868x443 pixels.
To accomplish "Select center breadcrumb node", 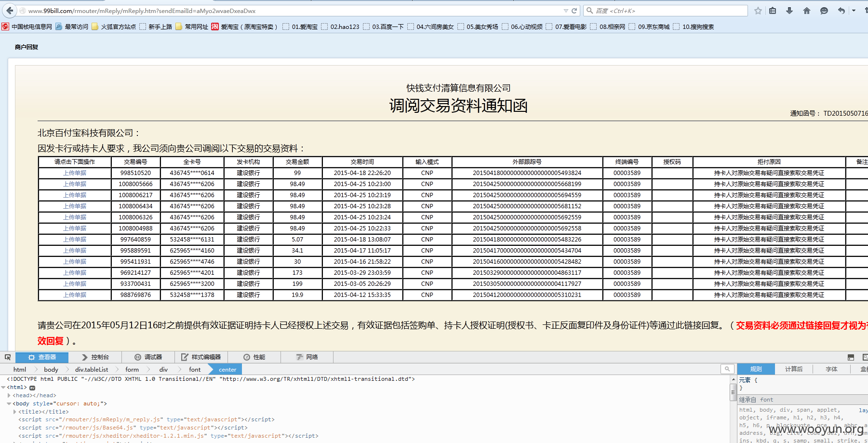I will pos(227,370).
